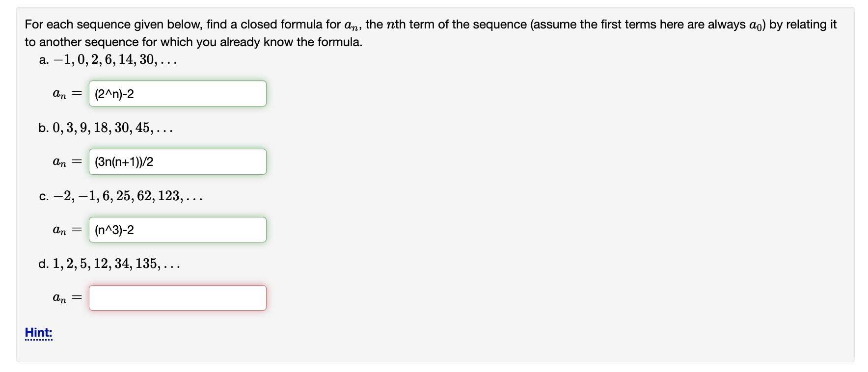Click the sequence label d
This screenshot has height=372, width=868.
(43, 264)
